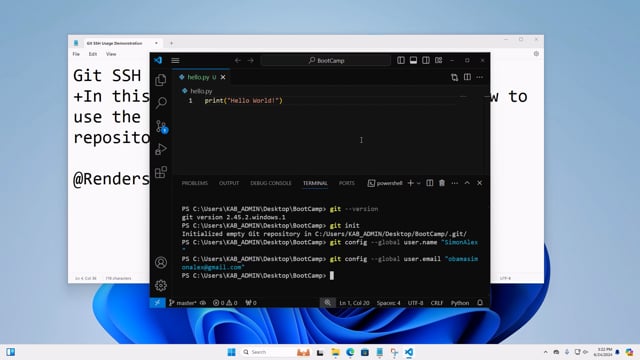This screenshot has width=640, height=360.
Task: Open errors and warnings count in status bar
Action: (225, 303)
